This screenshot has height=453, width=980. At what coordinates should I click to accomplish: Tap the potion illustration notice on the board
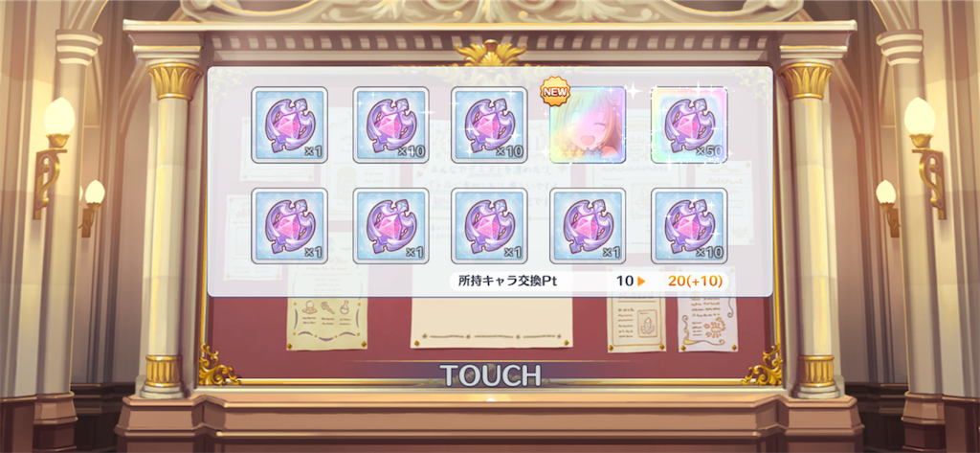[x=327, y=323]
